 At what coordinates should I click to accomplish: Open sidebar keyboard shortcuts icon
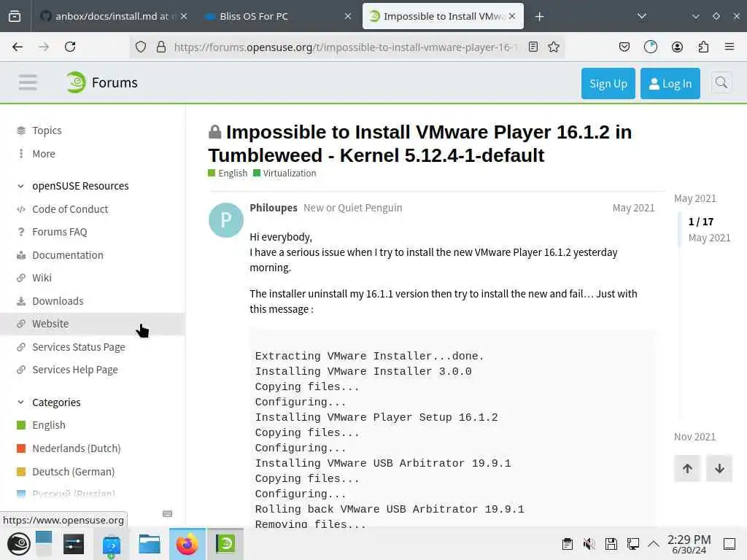click(x=167, y=514)
